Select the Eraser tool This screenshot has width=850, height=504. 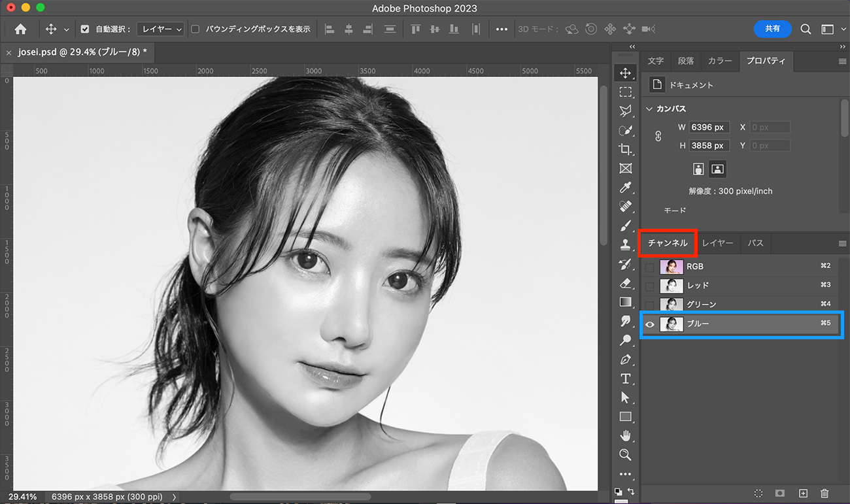click(x=626, y=283)
